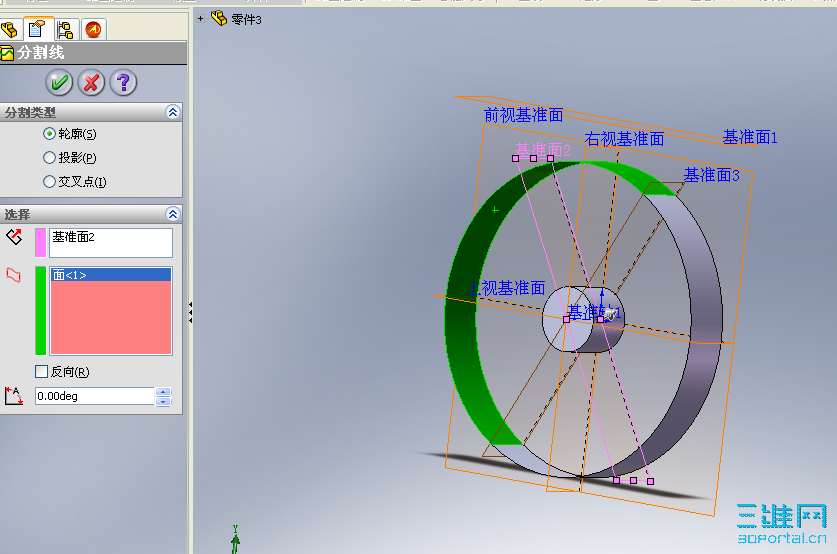This screenshot has height=554, width=837.
Task: Enable the 反向(R) checkbox
Action: coord(41,371)
